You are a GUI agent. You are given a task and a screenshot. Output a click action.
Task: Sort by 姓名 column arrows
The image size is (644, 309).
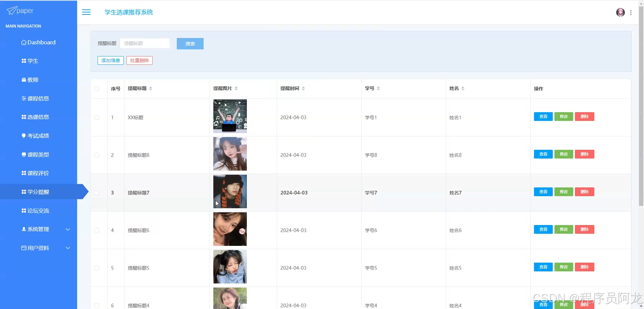(463, 88)
